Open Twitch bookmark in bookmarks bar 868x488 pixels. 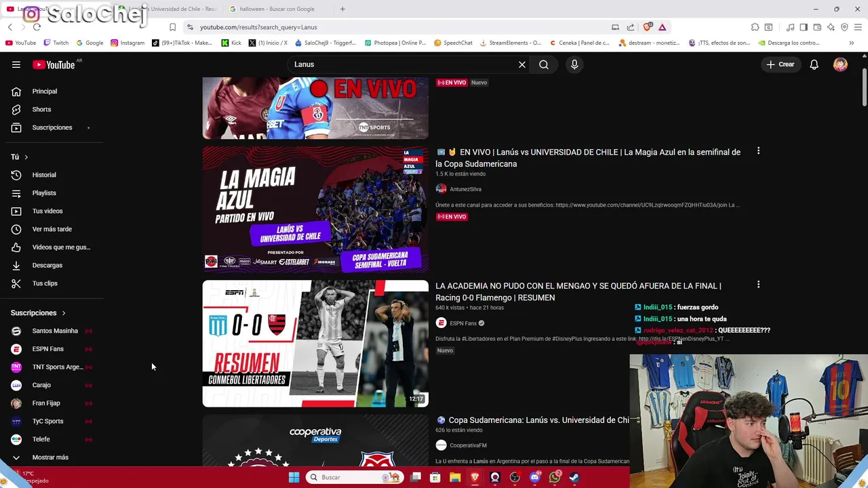(x=56, y=43)
